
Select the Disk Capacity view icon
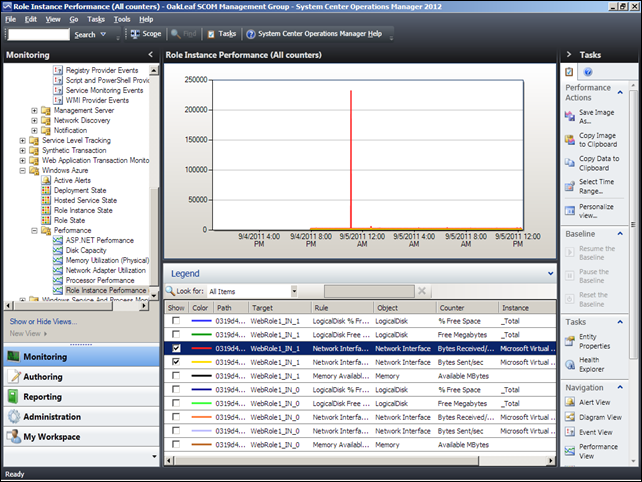click(x=58, y=250)
